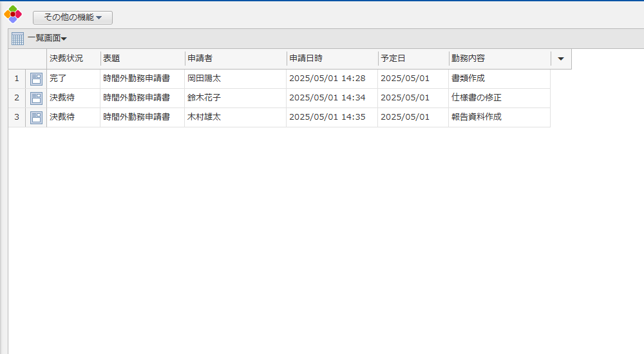Image resolution: width=644 pixels, height=354 pixels.
Task: Open the form icon in row 1
Action: point(36,79)
